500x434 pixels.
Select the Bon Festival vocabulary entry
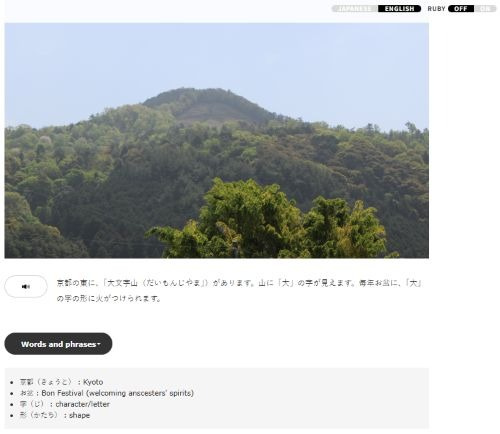coord(107,393)
